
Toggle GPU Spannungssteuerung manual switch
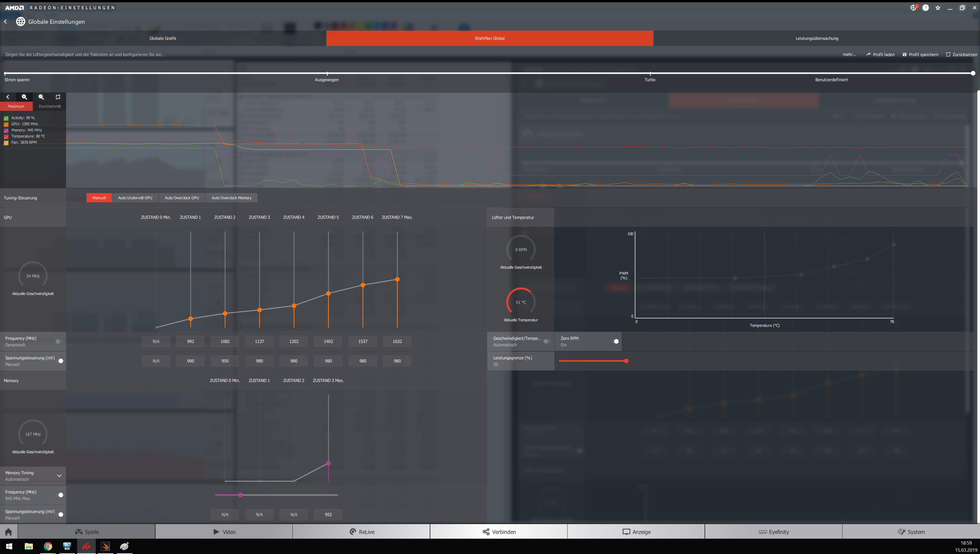tap(60, 361)
